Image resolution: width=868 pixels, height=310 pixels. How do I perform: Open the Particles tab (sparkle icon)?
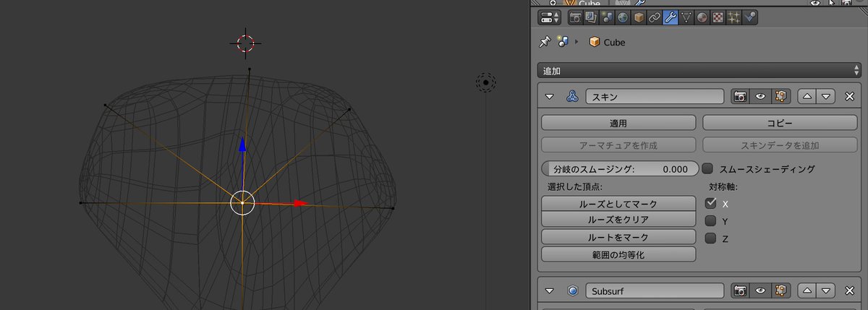coord(734,17)
